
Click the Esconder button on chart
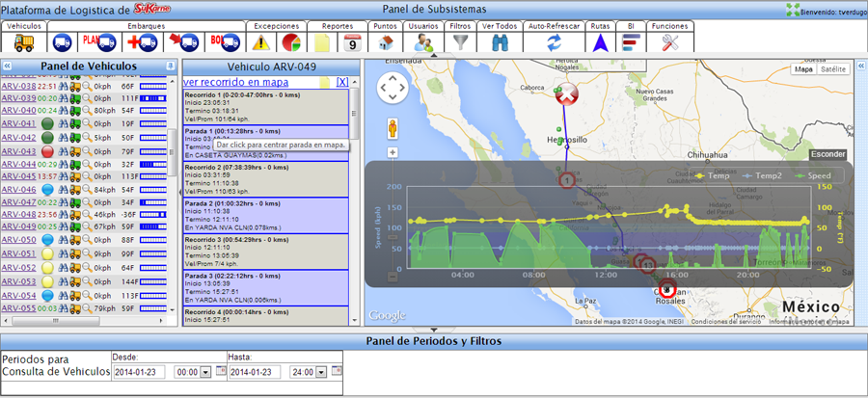click(x=827, y=154)
